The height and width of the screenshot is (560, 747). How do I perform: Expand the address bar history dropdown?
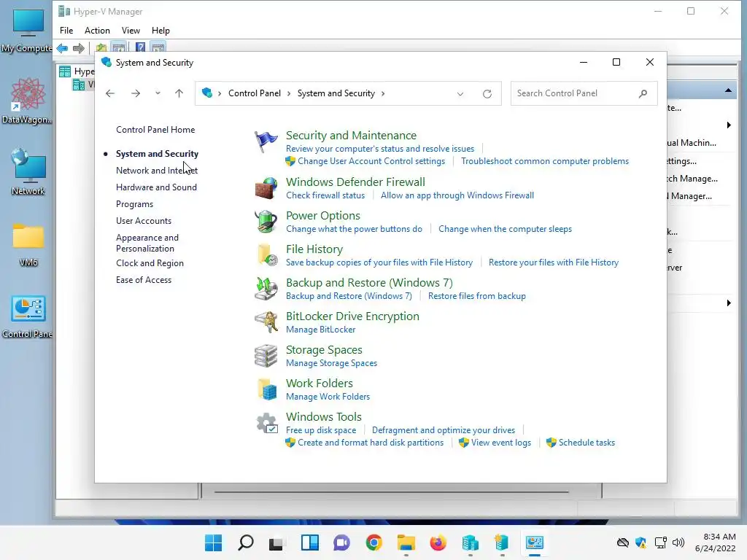tap(460, 94)
